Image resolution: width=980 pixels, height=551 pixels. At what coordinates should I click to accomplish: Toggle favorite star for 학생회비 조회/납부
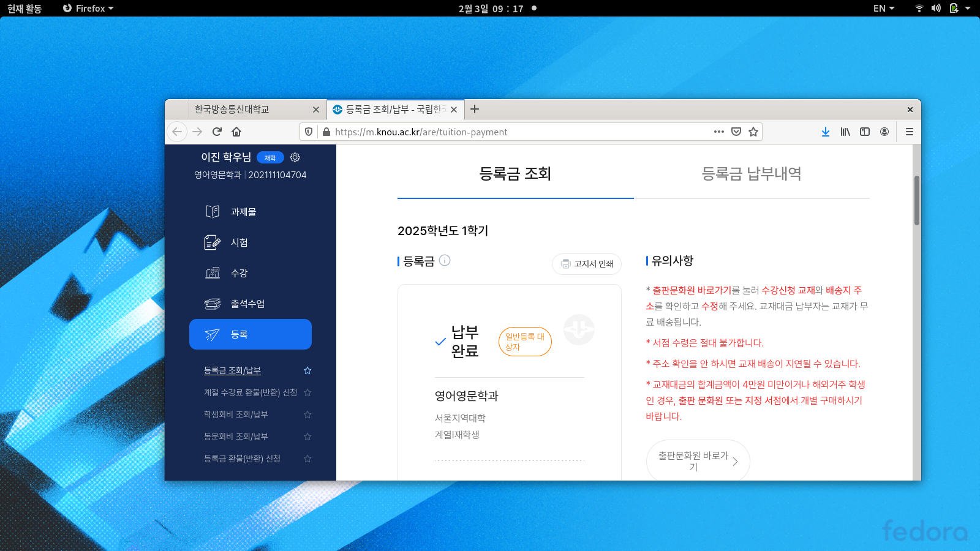point(307,414)
